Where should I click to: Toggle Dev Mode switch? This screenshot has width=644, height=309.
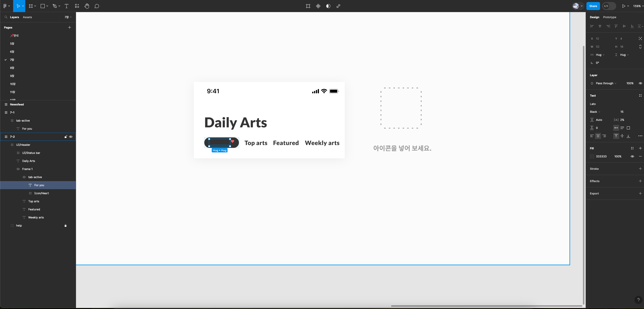click(609, 6)
